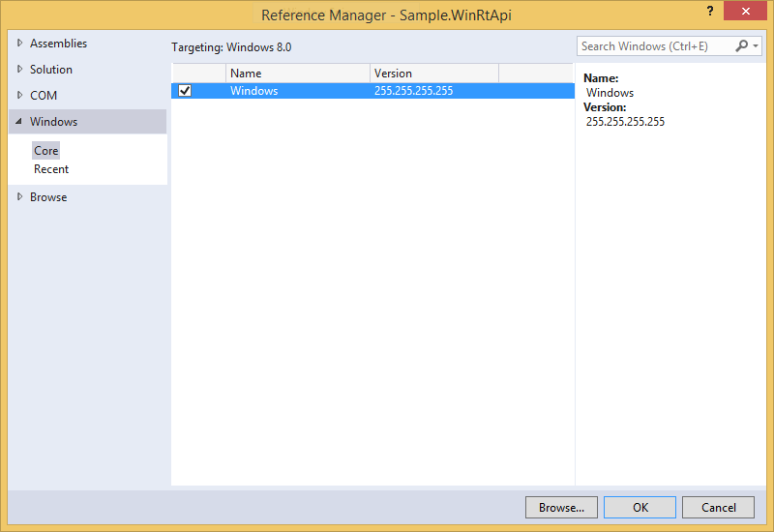Sort by the Version column header
The image size is (774, 532).
pos(433,74)
